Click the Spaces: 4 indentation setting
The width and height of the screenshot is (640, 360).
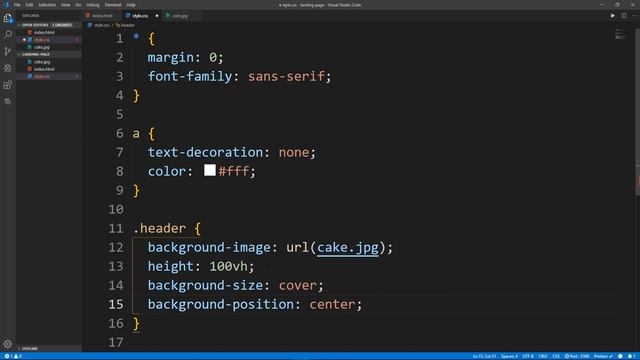pyautogui.click(x=509, y=356)
